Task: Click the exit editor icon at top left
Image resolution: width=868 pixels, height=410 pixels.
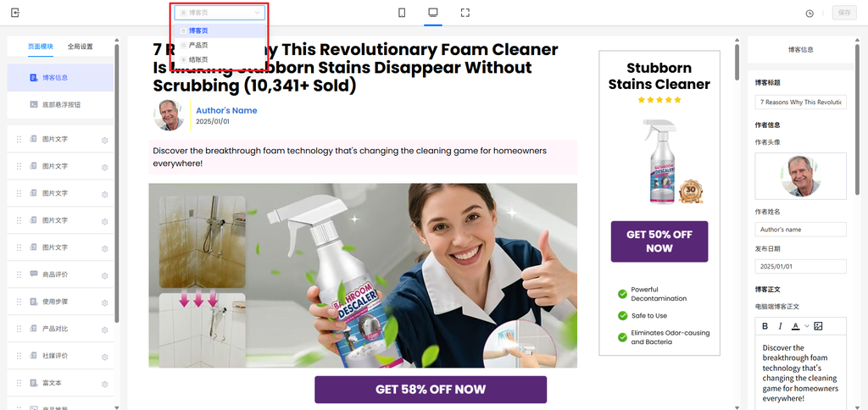Action: pyautogui.click(x=15, y=12)
